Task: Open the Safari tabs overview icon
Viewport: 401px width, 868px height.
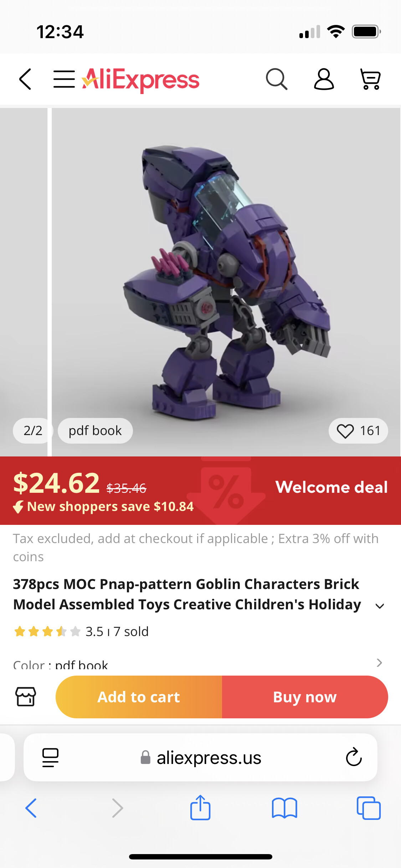Action: (x=369, y=808)
